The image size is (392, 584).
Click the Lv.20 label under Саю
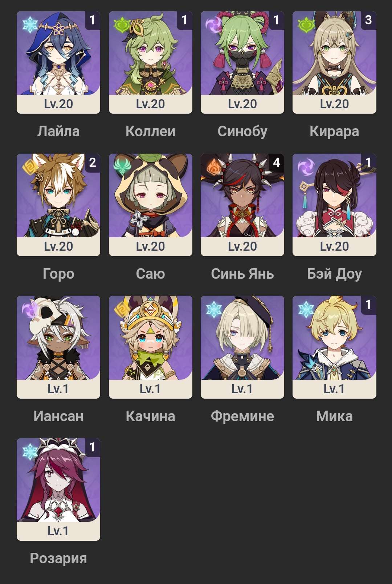[150, 246]
